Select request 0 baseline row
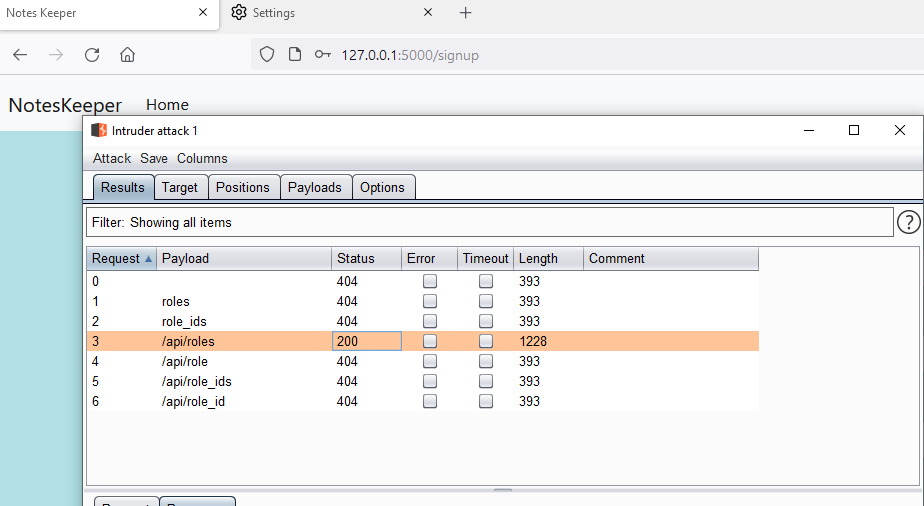The height and width of the screenshot is (506, 924). [x=423, y=281]
